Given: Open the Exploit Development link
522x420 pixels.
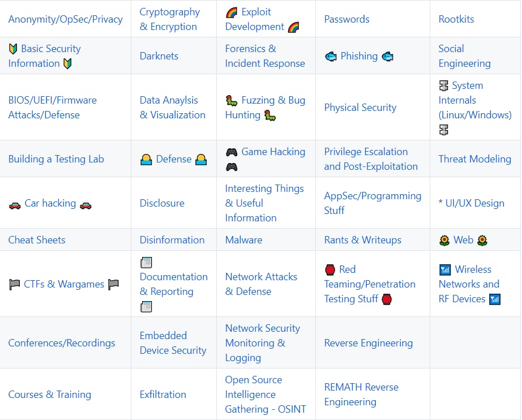Looking at the screenshot, I should [256, 19].
